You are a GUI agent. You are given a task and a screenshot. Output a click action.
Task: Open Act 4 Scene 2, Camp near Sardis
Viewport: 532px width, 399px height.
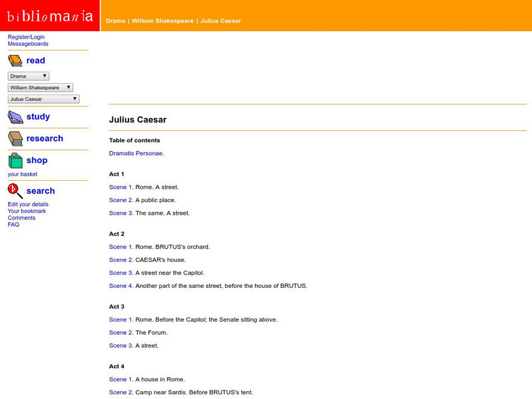point(121,392)
